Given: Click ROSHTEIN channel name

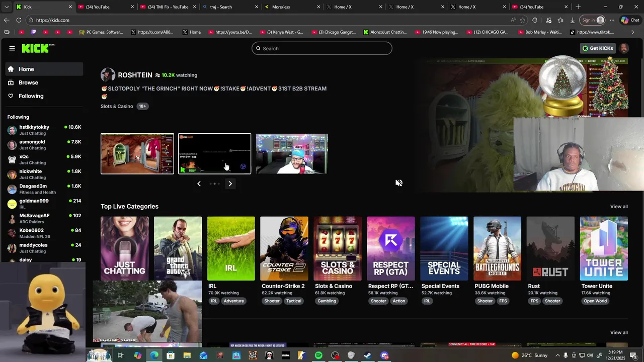Looking at the screenshot, I should [x=135, y=75].
